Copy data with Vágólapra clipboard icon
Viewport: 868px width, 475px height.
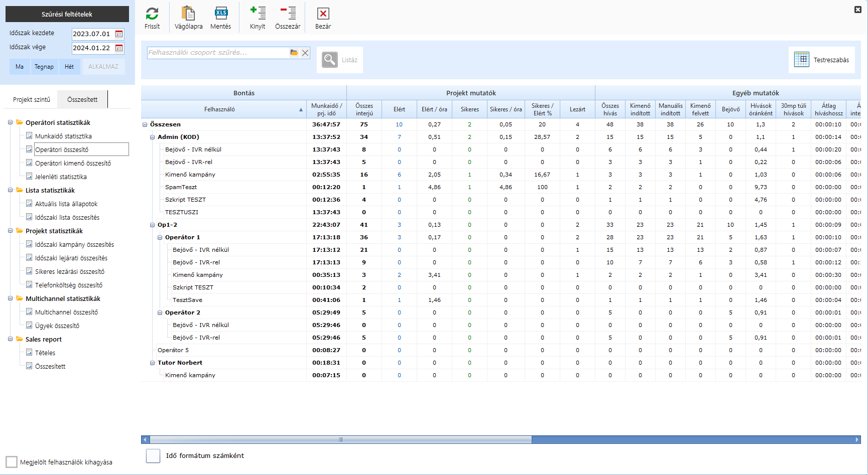click(188, 14)
